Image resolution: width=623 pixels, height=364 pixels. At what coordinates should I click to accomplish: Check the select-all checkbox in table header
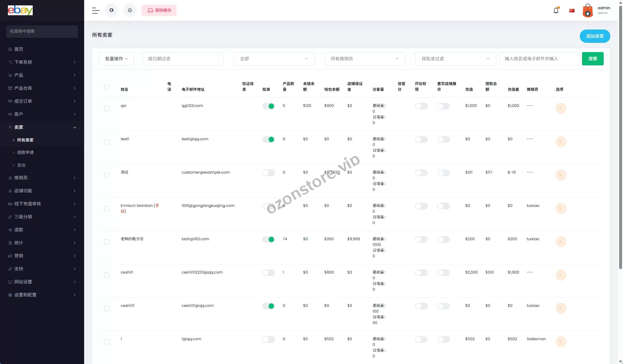pos(107,87)
